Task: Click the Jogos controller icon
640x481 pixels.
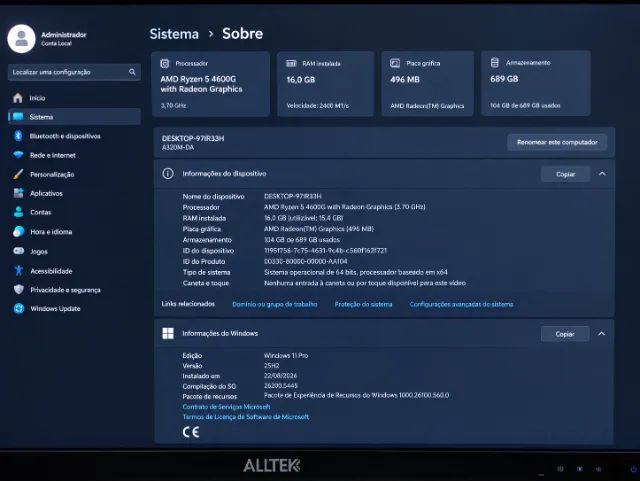Action: pos(19,251)
